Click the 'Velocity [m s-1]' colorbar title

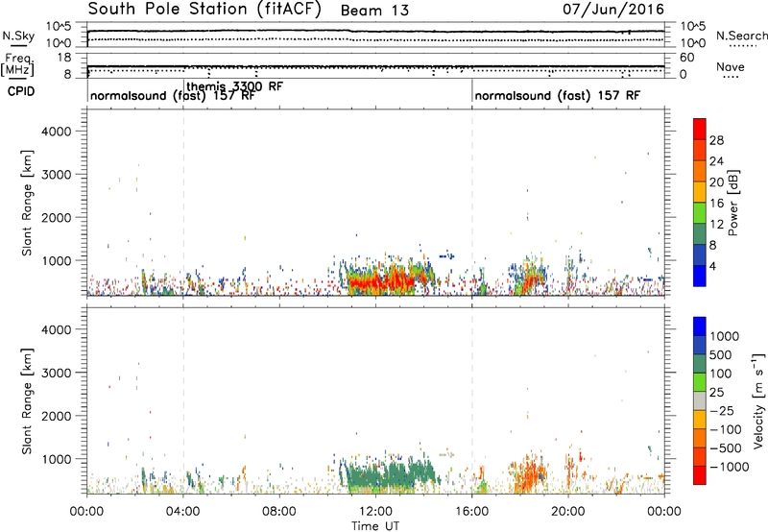(758, 400)
